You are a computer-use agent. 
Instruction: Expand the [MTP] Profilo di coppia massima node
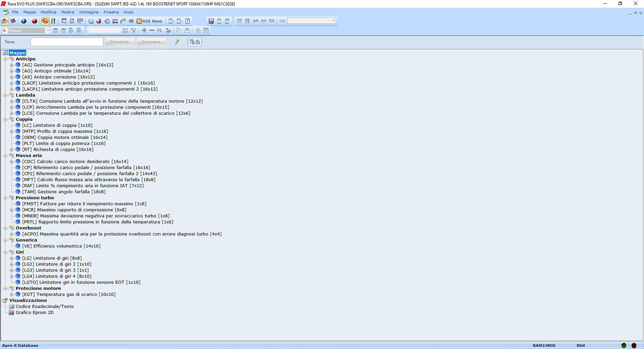click(12, 132)
